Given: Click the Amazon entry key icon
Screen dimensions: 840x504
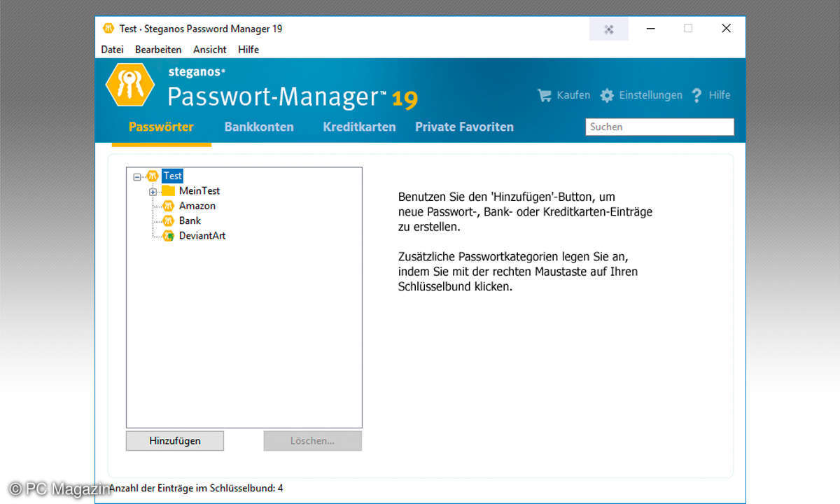Looking at the screenshot, I should pyautogui.click(x=168, y=206).
